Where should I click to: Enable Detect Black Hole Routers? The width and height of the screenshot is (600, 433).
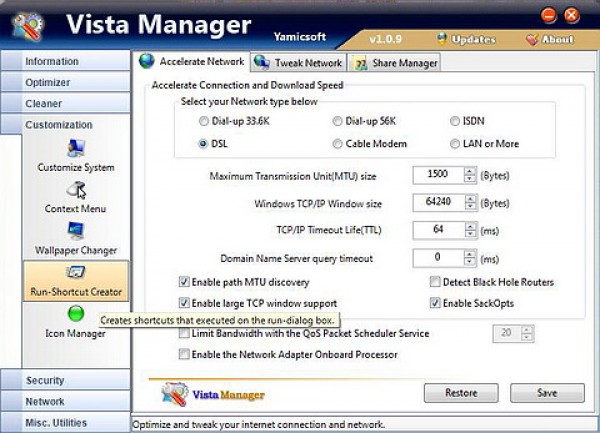tap(435, 282)
